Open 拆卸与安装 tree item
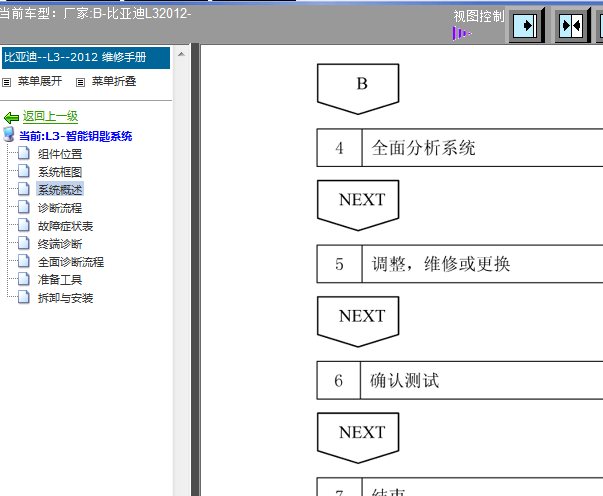603x496 pixels. coord(65,298)
